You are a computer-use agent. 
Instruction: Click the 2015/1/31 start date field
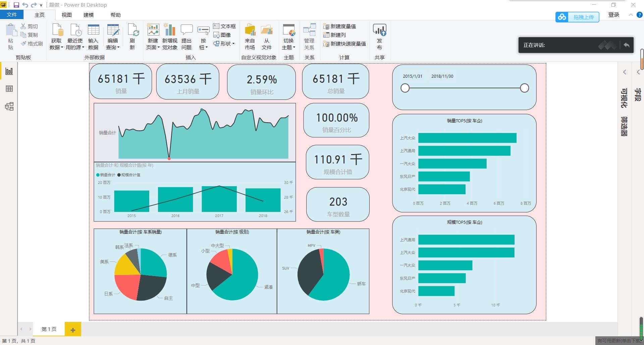(413, 76)
